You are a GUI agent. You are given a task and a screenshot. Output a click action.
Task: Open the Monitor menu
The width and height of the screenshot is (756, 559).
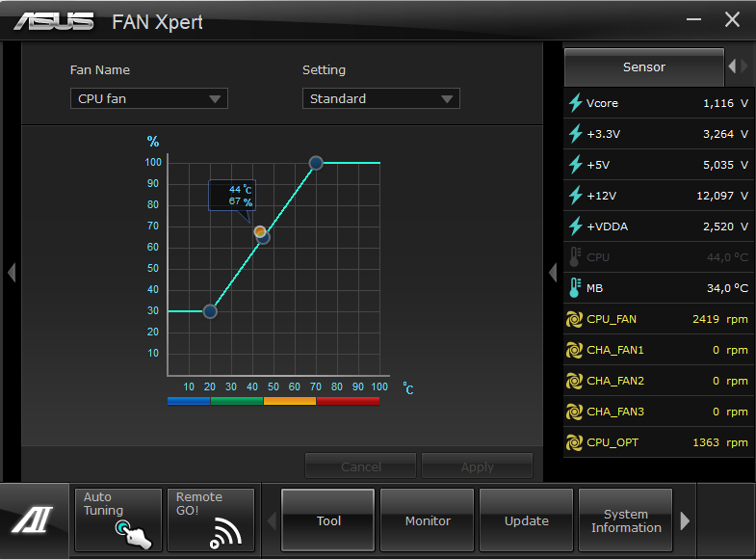pos(428,519)
